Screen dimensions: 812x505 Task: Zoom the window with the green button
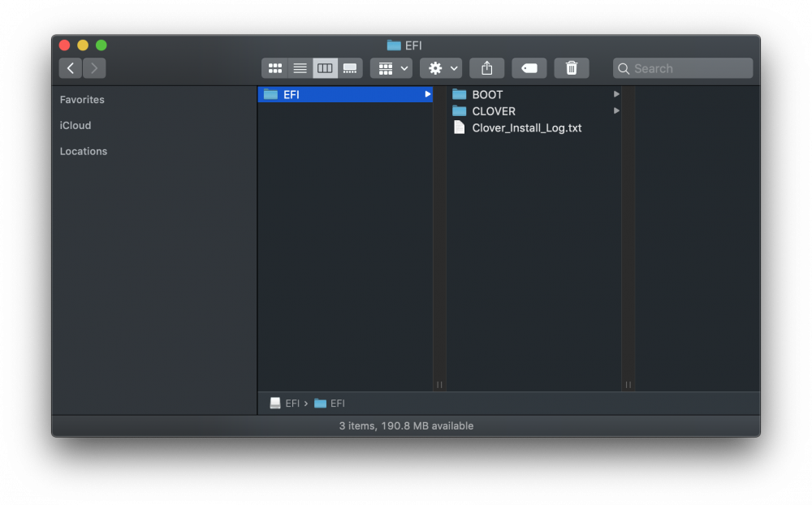pyautogui.click(x=101, y=45)
